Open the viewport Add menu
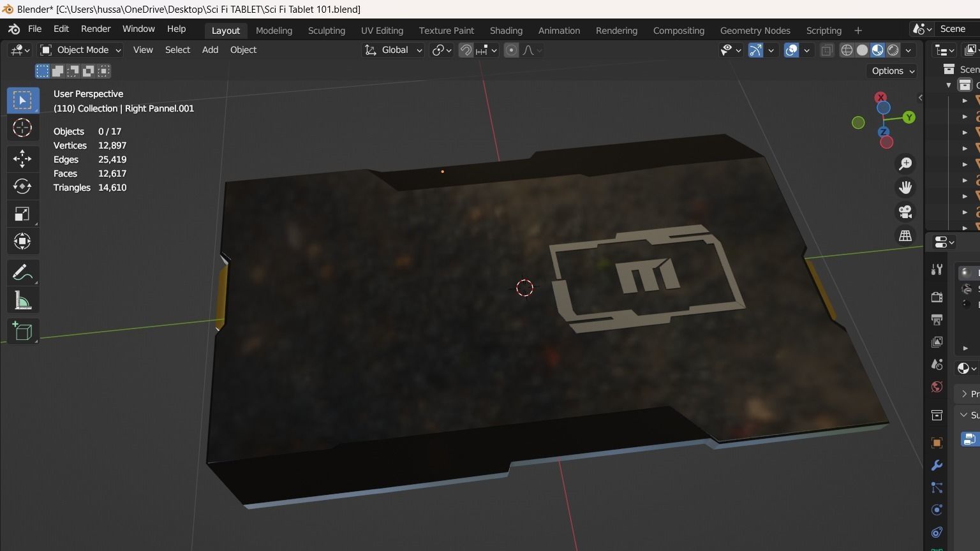The width and height of the screenshot is (980, 551). (x=210, y=50)
